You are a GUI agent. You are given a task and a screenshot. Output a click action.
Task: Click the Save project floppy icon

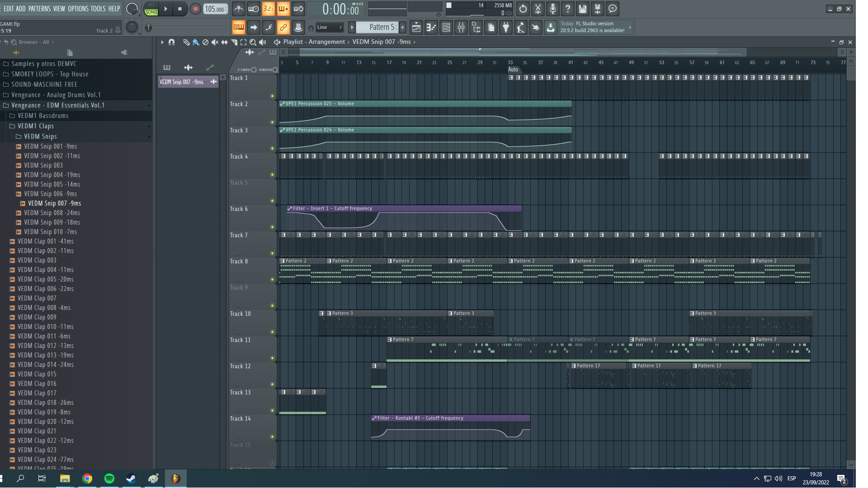point(583,9)
